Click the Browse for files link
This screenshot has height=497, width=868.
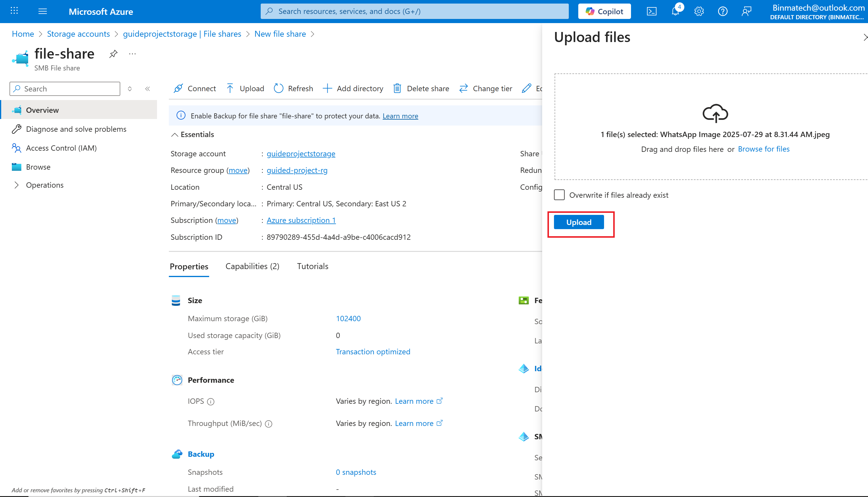click(x=763, y=149)
